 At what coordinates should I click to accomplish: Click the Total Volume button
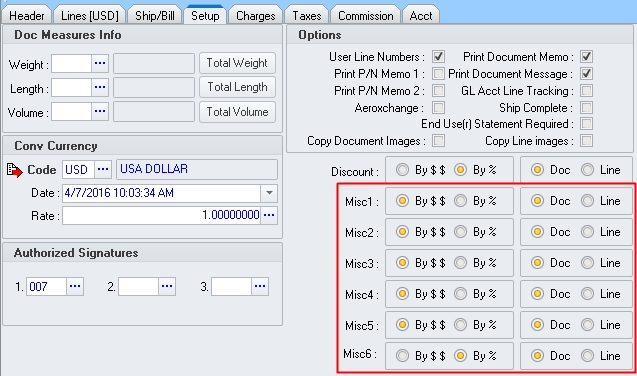click(237, 112)
